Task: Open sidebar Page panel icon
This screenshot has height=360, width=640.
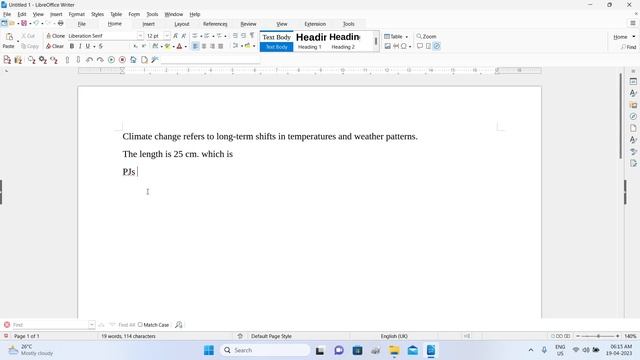Action: [x=633, y=128]
